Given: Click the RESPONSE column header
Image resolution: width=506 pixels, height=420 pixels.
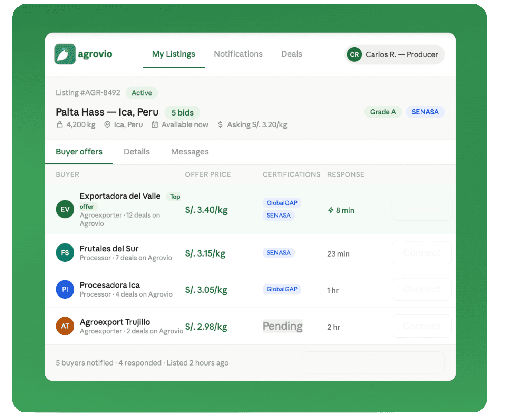Looking at the screenshot, I should coord(346,174).
